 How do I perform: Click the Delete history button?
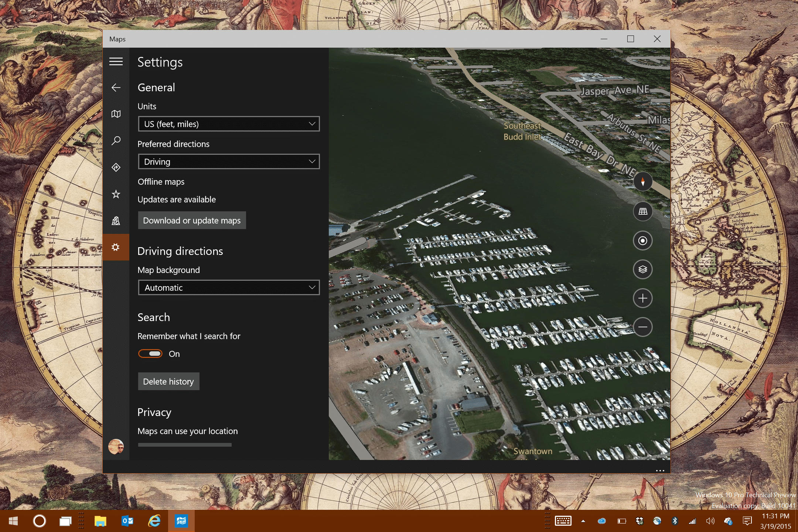[x=168, y=381]
